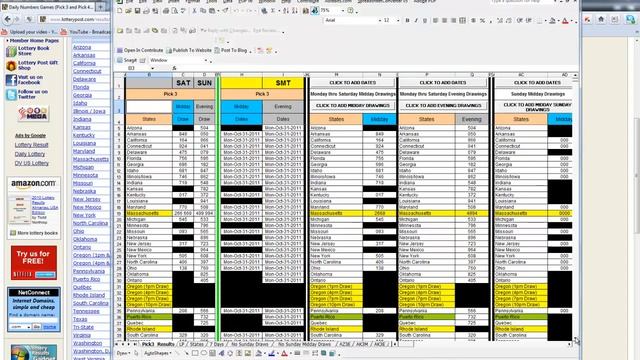The width and height of the screenshot is (640, 360).
Task: Go back in the browser window
Action: [x=7, y=19]
